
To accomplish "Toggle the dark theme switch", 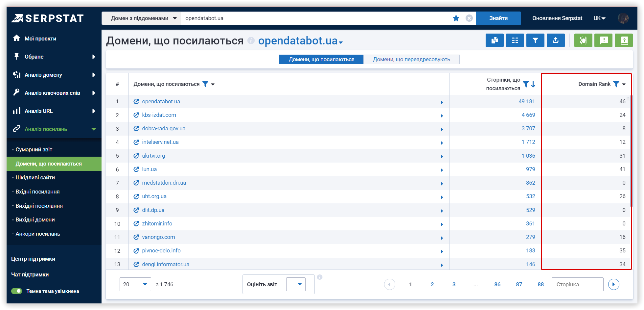I will coord(16,291).
